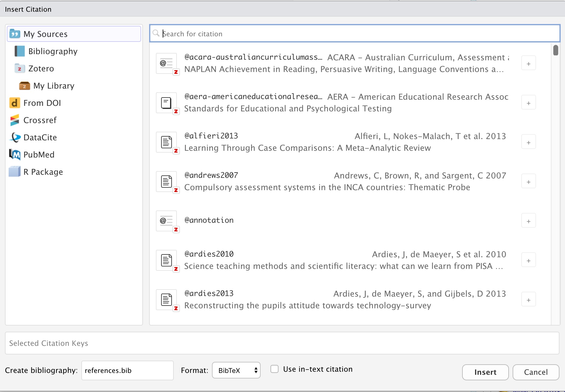
Task: Add @ardies2010 with the plus button
Action: (x=528, y=260)
